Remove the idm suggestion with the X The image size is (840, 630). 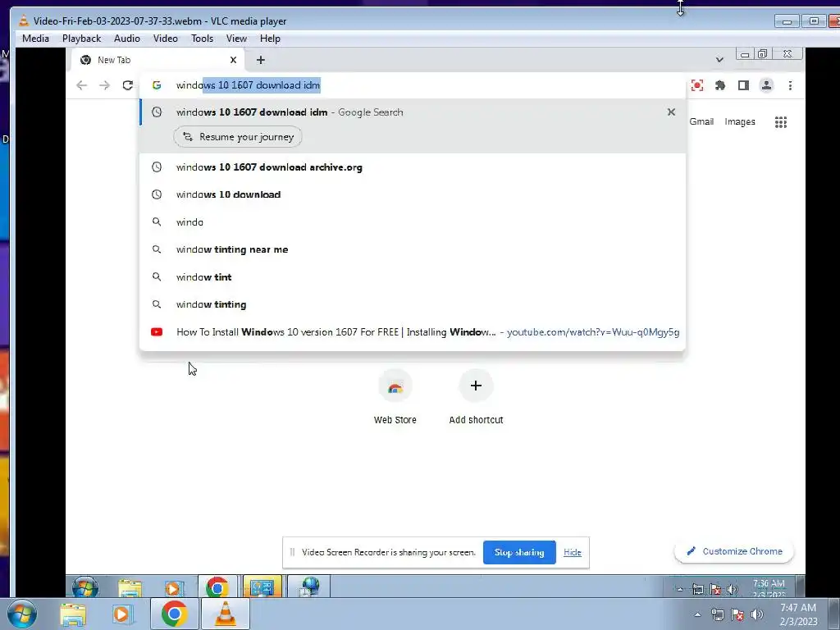pos(671,112)
